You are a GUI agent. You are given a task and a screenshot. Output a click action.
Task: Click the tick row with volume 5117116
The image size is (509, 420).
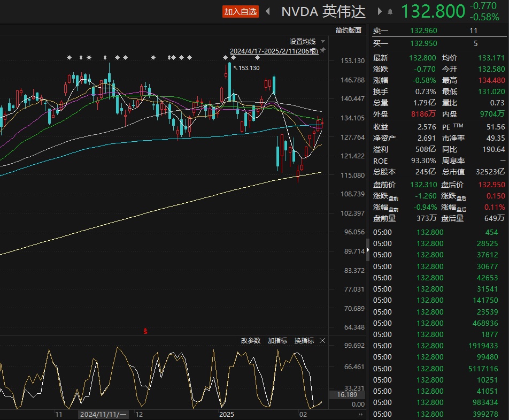(435, 369)
